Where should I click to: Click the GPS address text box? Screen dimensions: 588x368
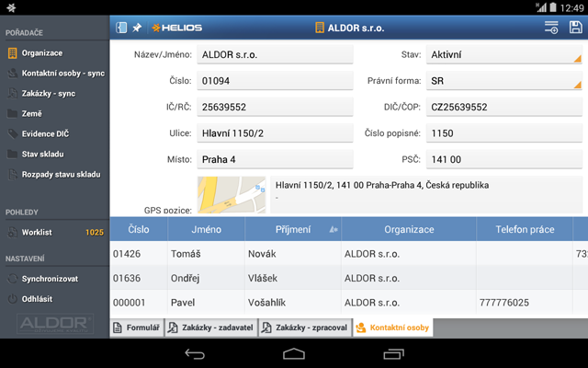(x=426, y=195)
